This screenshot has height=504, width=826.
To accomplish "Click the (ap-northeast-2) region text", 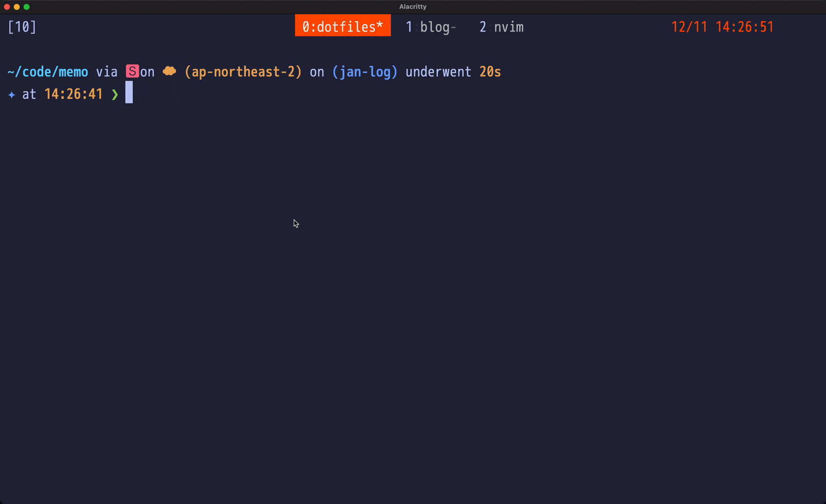I will click(243, 72).
